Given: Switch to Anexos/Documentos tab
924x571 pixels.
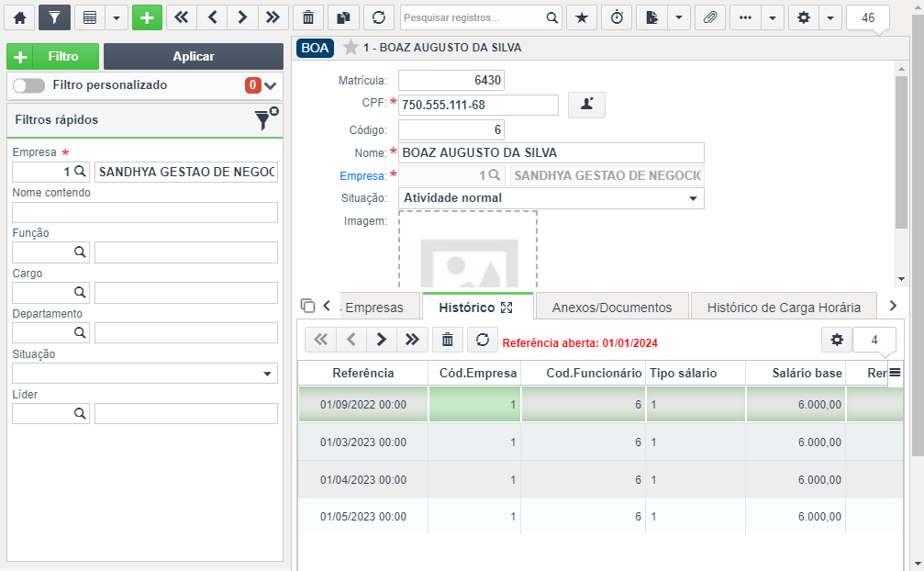Looking at the screenshot, I should pos(612,308).
